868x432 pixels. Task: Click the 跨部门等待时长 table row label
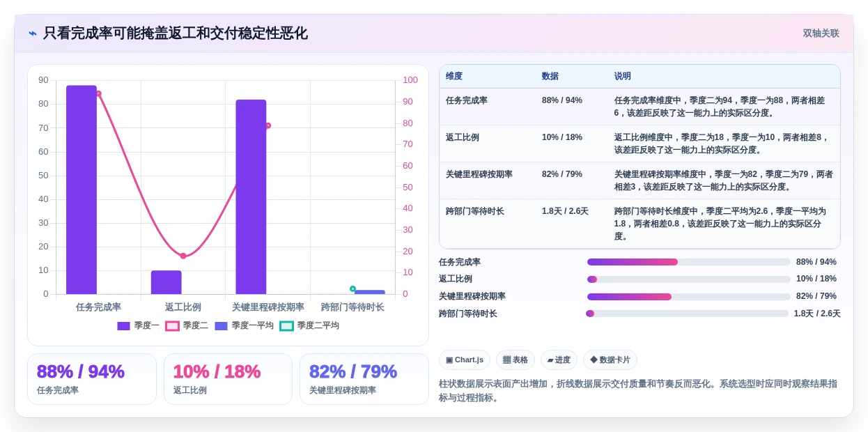(475, 211)
